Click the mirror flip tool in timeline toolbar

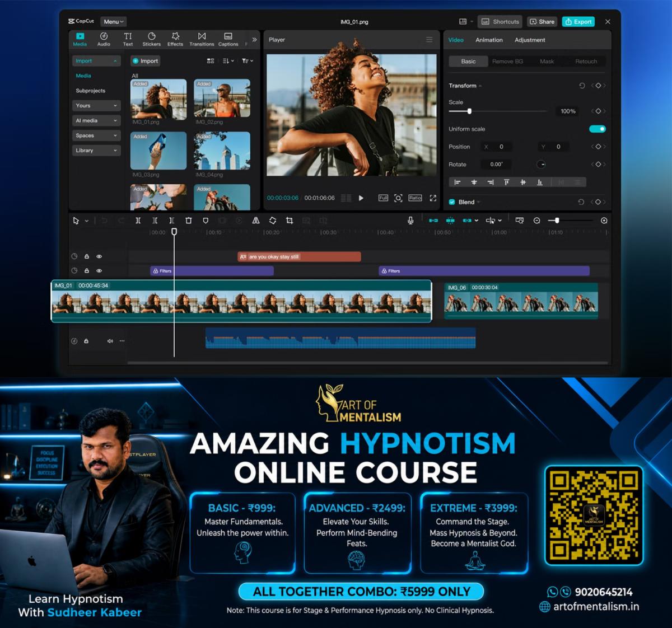(256, 221)
